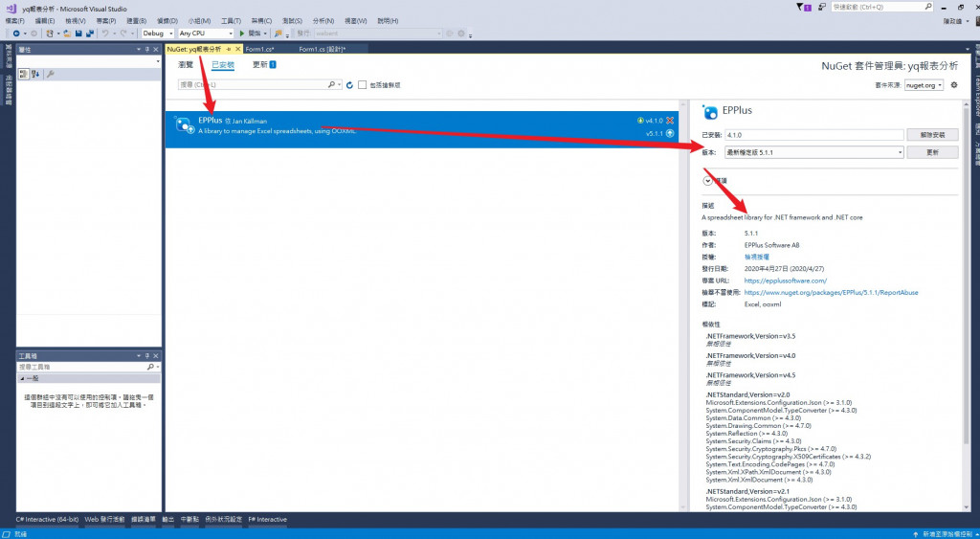
Task: Click the NuGet search magnifier icon
Action: [x=332, y=84]
